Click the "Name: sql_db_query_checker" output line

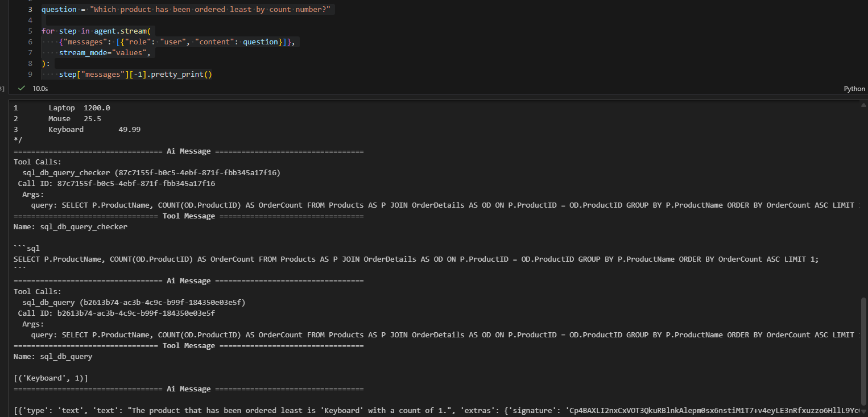(71, 227)
